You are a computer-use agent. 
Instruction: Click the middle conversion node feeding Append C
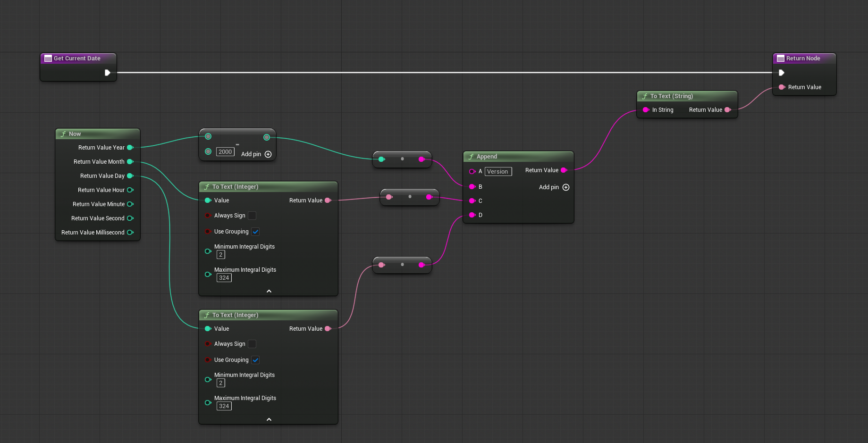click(x=410, y=197)
